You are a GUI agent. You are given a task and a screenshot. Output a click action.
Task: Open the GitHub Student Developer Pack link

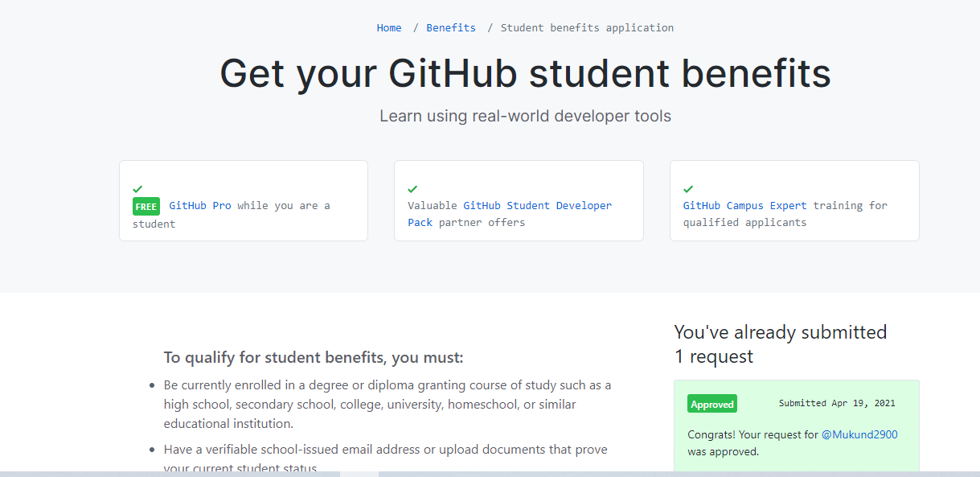[537, 206]
